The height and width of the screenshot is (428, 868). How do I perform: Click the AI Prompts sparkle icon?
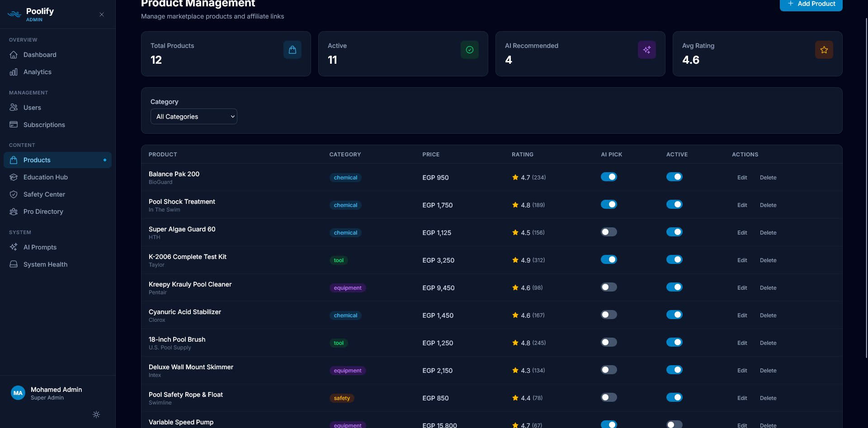click(14, 247)
